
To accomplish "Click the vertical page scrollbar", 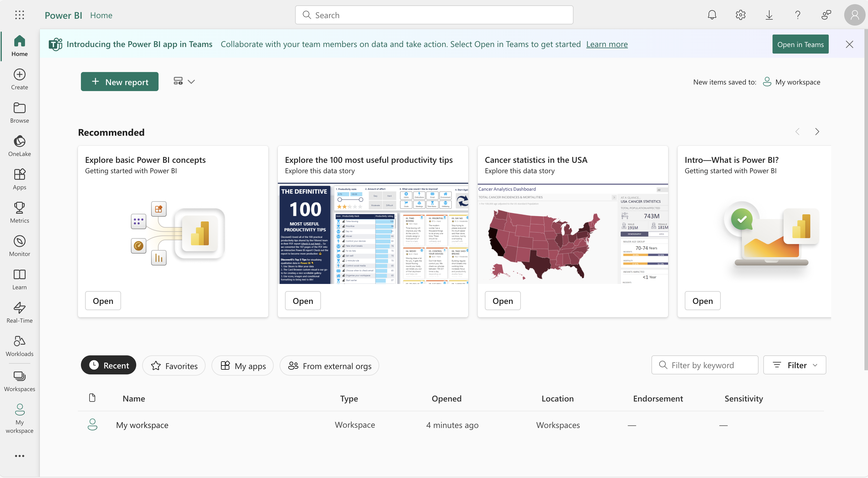I will click(866, 199).
